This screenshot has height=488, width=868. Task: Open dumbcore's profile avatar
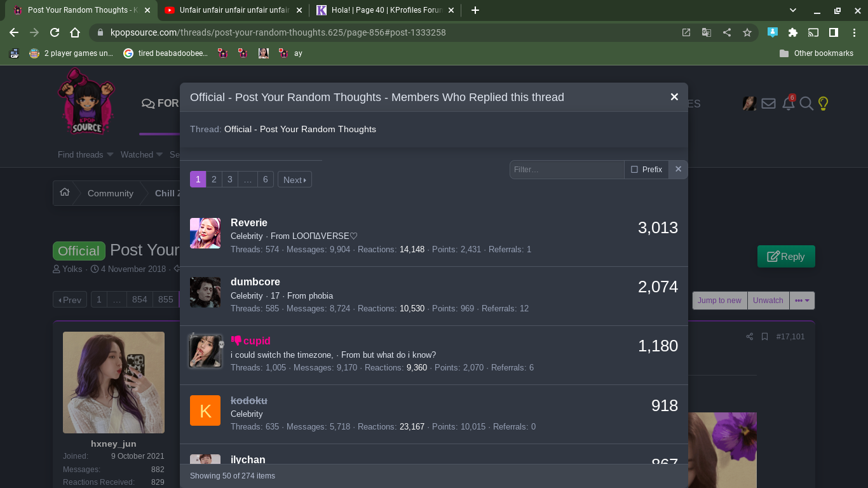[x=205, y=292]
